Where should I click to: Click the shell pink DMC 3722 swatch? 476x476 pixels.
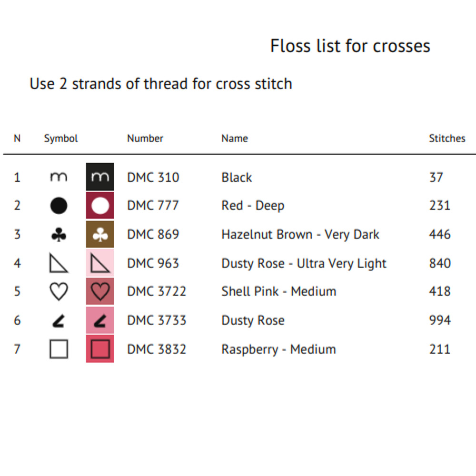(x=100, y=291)
